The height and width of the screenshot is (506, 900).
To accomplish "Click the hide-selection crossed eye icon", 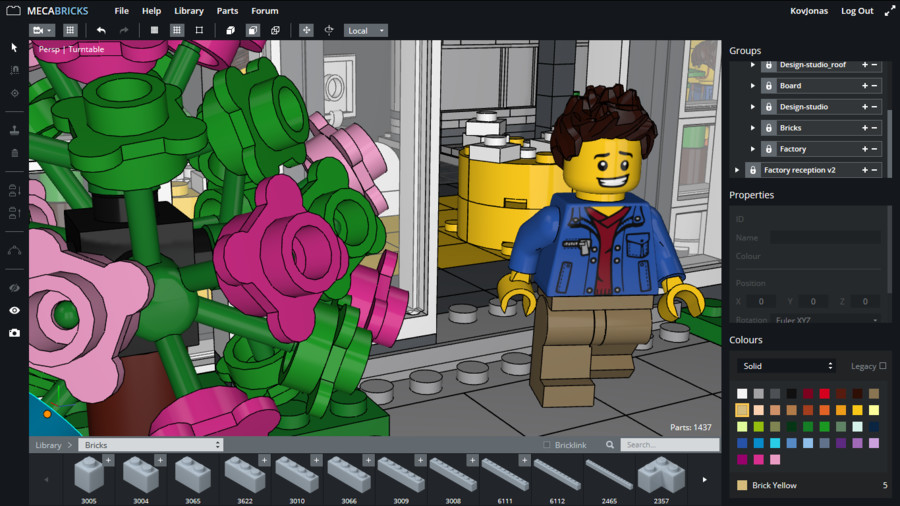I will [x=14, y=287].
